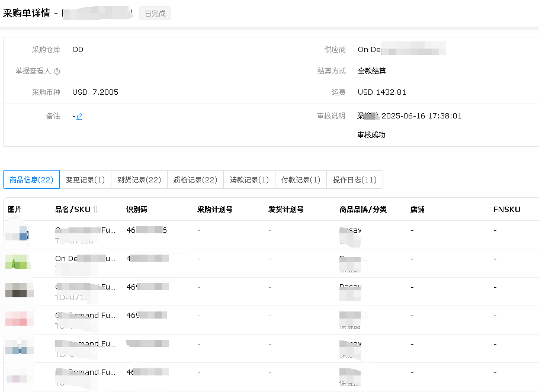539x392 pixels.
Task: Preview the green product image in second row
Action: click(18, 262)
